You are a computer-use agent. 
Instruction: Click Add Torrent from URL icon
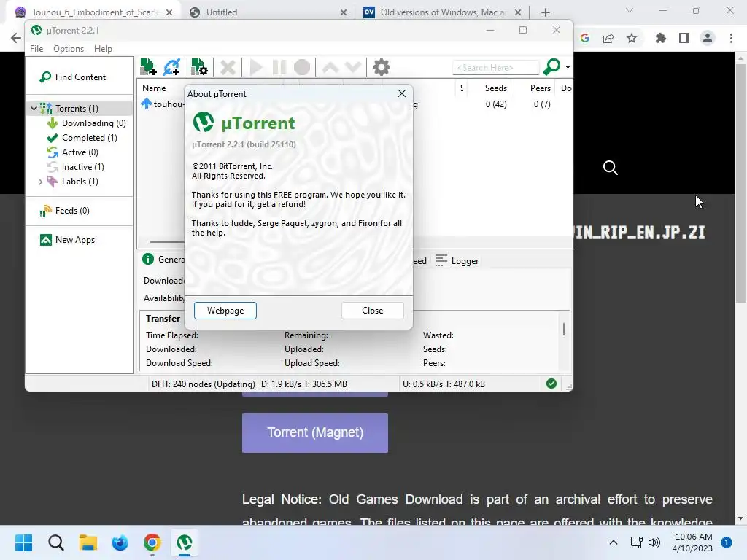(171, 67)
